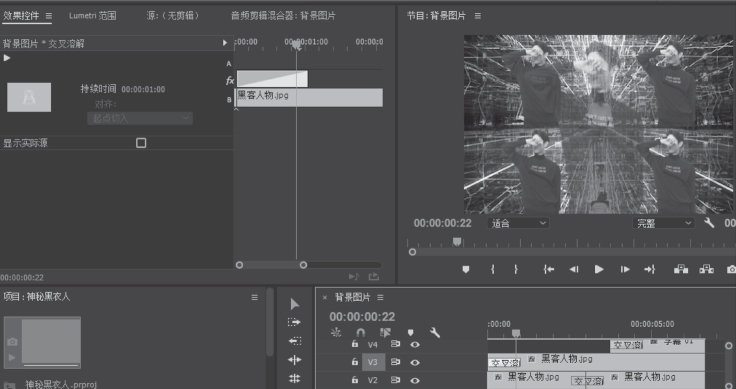Viewport: 736px width, 389px height.
Task: Open Program Monitor wrench settings
Action: click(x=709, y=223)
